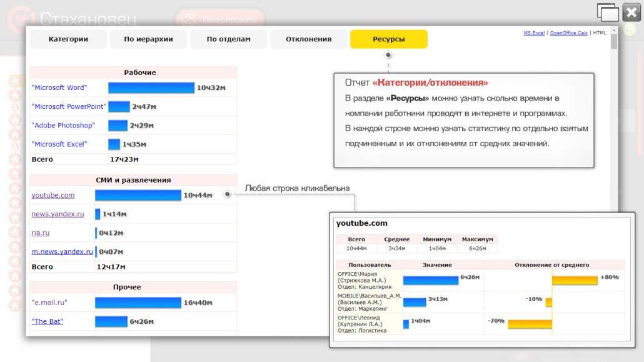Click the +80% deviation label
Image resolution: width=644 pixels, height=362 pixels.
610,277
